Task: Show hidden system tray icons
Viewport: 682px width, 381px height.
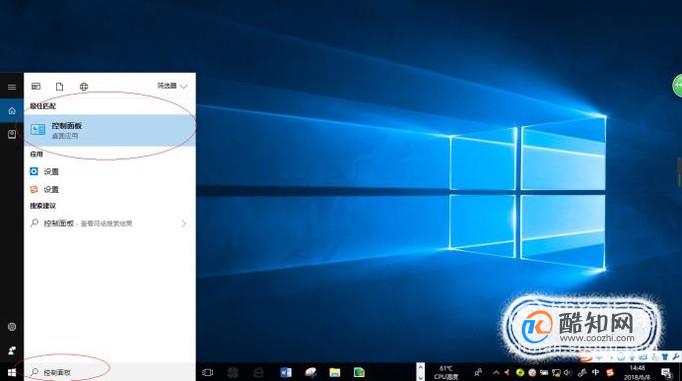Action: click(496, 372)
